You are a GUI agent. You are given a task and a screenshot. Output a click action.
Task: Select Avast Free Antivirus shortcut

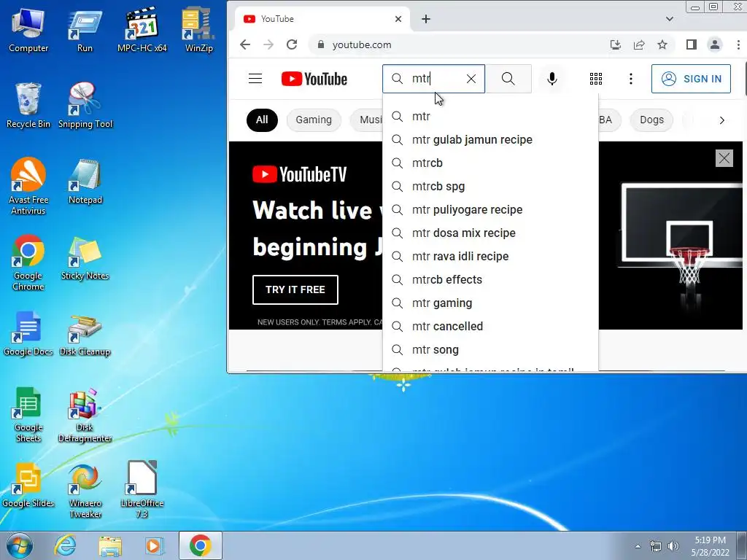click(x=28, y=187)
